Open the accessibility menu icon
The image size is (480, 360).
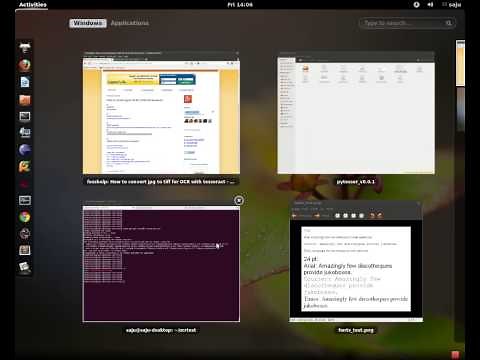point(416,5)
